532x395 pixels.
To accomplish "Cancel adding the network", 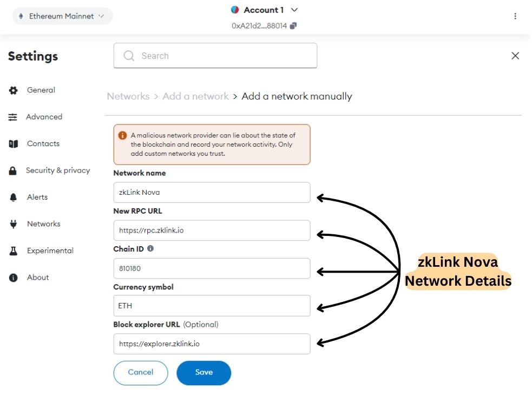I will pyautogui.click(x=141, y=373).
